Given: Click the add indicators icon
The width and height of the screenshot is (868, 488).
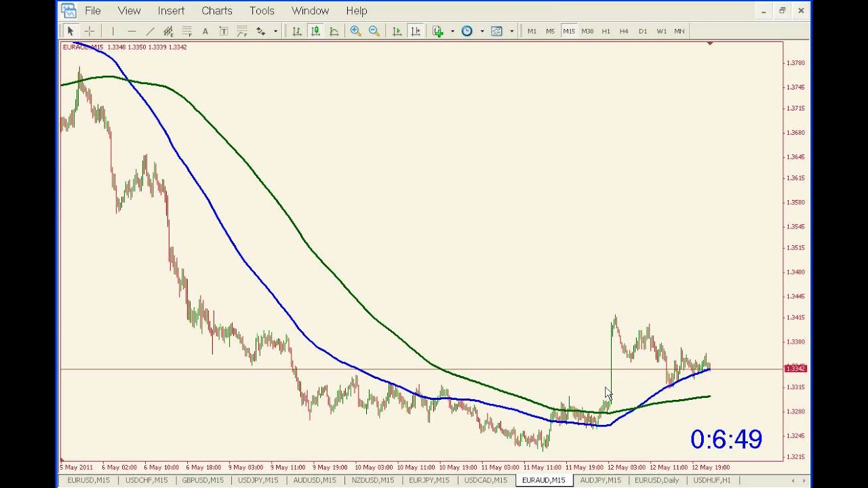Looking at the screenshot, I should (438, 31).
